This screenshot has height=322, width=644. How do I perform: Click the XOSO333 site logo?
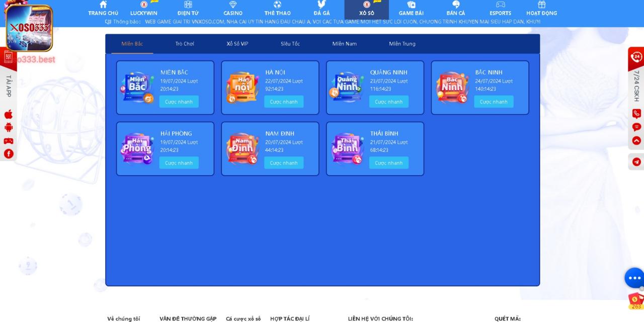[29, 28]
